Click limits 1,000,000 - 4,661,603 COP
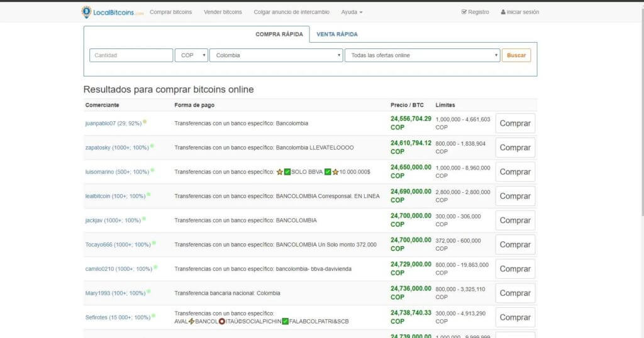The height and width of the screenshot is (338, 644). pyautogui.click(x=463, y=123)
